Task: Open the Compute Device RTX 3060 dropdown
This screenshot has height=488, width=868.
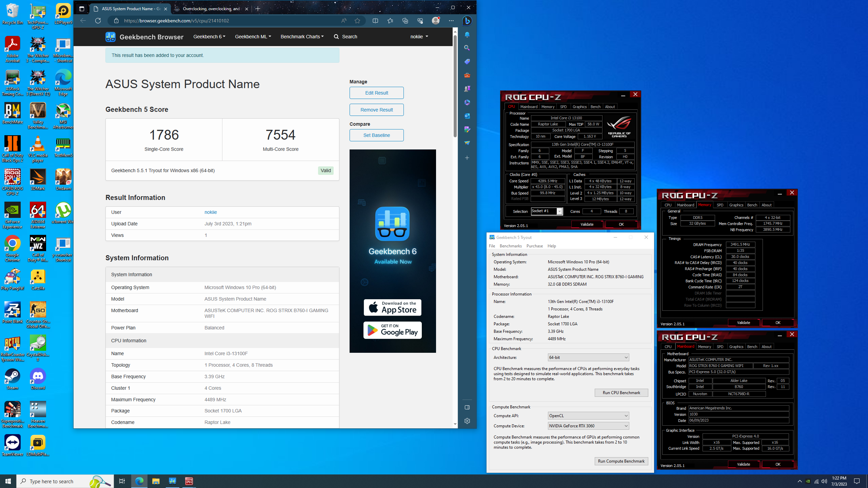Action: coord(588,426)
